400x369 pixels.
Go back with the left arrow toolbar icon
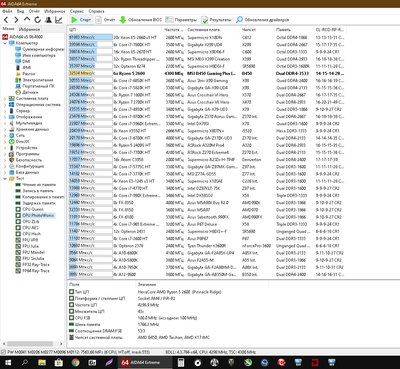point(6,20)
